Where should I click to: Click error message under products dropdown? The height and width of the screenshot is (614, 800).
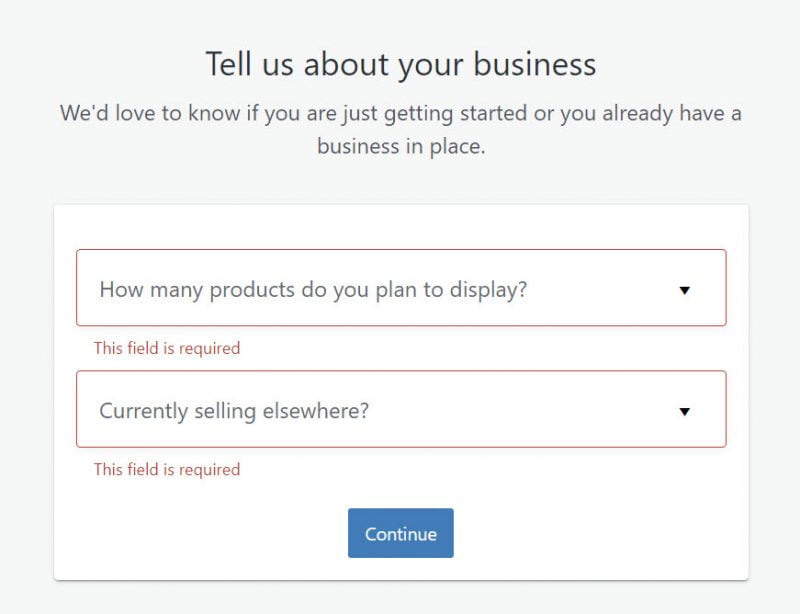(167, 348)
